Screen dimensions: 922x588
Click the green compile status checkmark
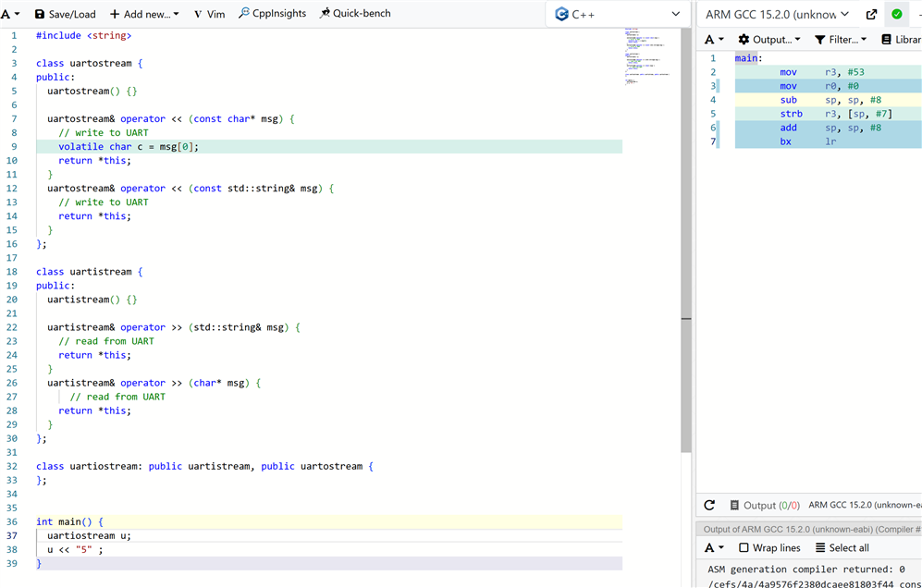(x=896, y=14)
